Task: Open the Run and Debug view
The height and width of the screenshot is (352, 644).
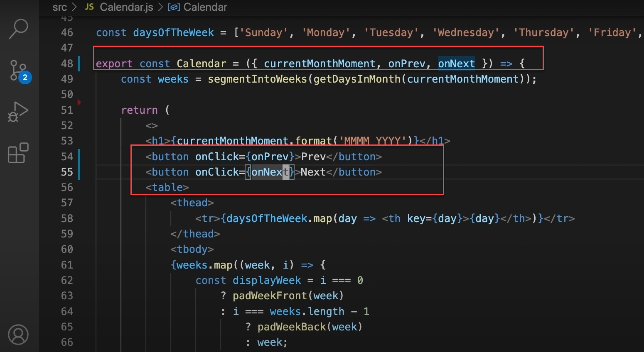Action: pyautogui.click(x=18, y=111)
